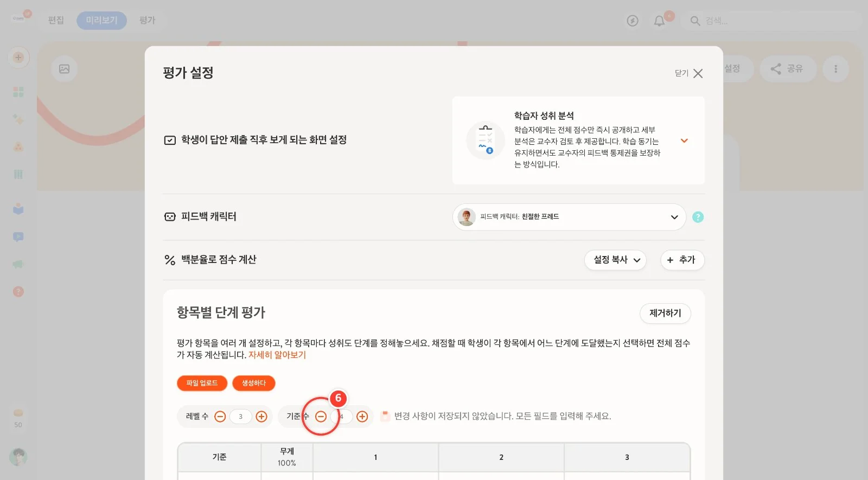The image size is (868, 480).
Task: Increase the 레벨 수 value with plus
Action: 261,417
